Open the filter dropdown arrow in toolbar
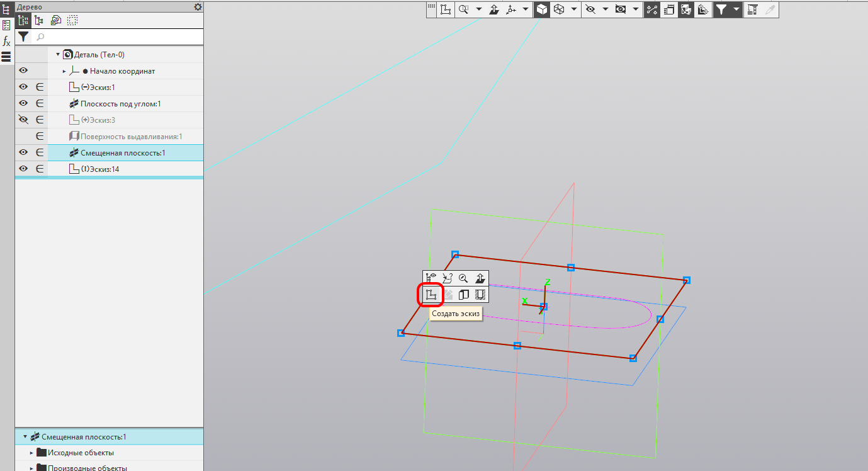Viewport: 868px width, 471px height. point(736,9)
